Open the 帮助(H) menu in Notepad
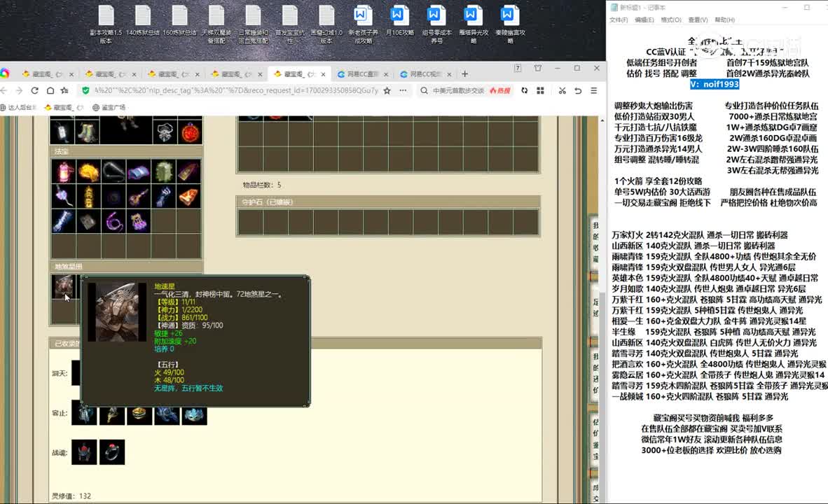This screenshot has width=828, height=504. pyautogui.click(x=724, y=20)
